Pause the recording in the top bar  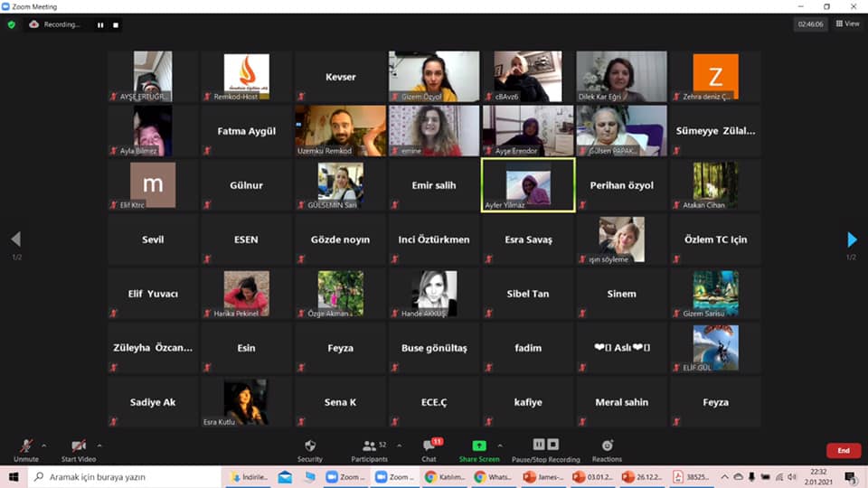coord(100,25)
